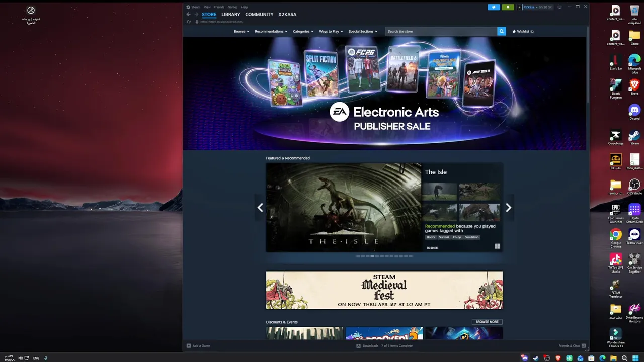Viewport: 644px width, 362px height.
Task: Open the Steam desktop shortcut
Action: pyautogui.click(x=634, y=137)
